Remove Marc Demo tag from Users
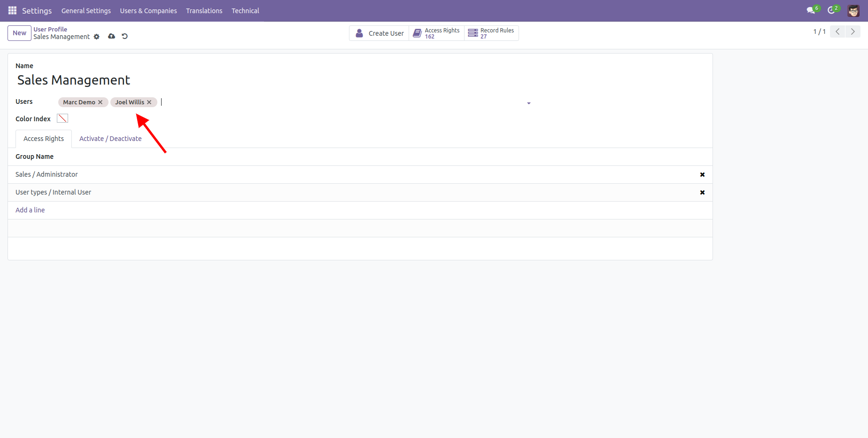The image size is (868, 438). [x=100, y=102]
